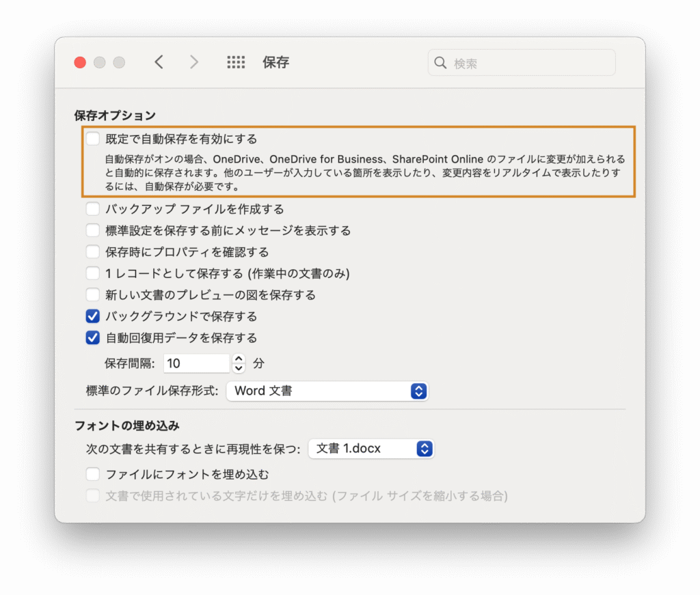Toggle 1 レコードとして保存する checkbox

coord(93,273)
